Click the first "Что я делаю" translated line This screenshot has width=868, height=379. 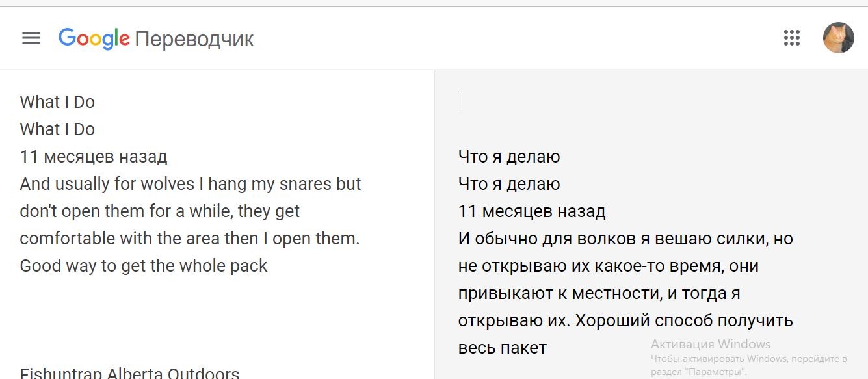[x=509, y=157]
